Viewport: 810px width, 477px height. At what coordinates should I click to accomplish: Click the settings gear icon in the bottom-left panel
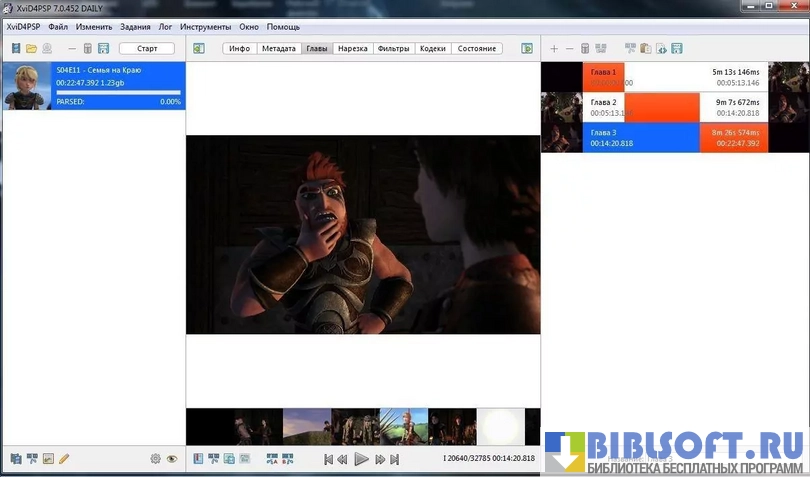[155, 459]
